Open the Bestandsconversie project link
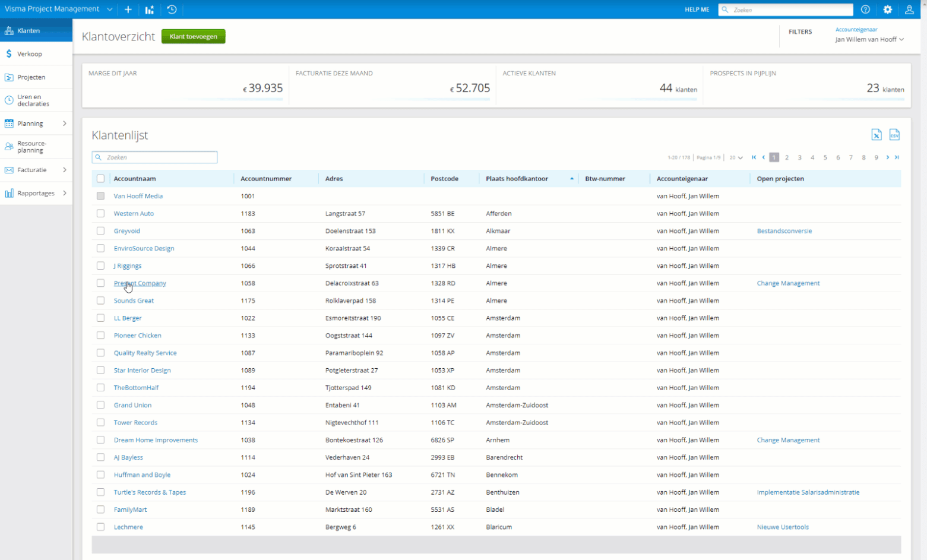The image size is (927, 560). pyautogui.click(x=784, y=230)
